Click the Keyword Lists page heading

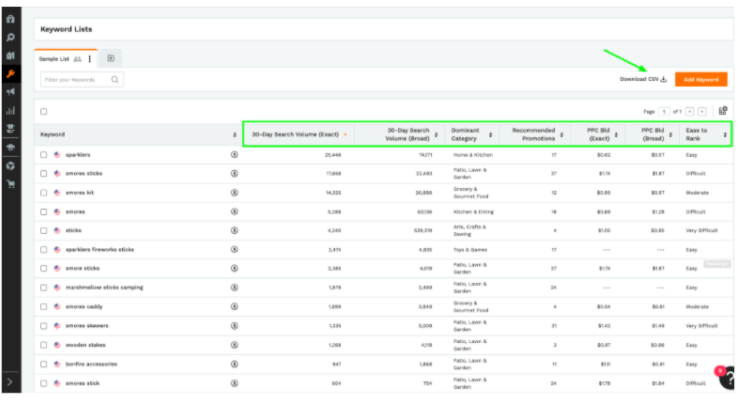[x=66, y=29]
